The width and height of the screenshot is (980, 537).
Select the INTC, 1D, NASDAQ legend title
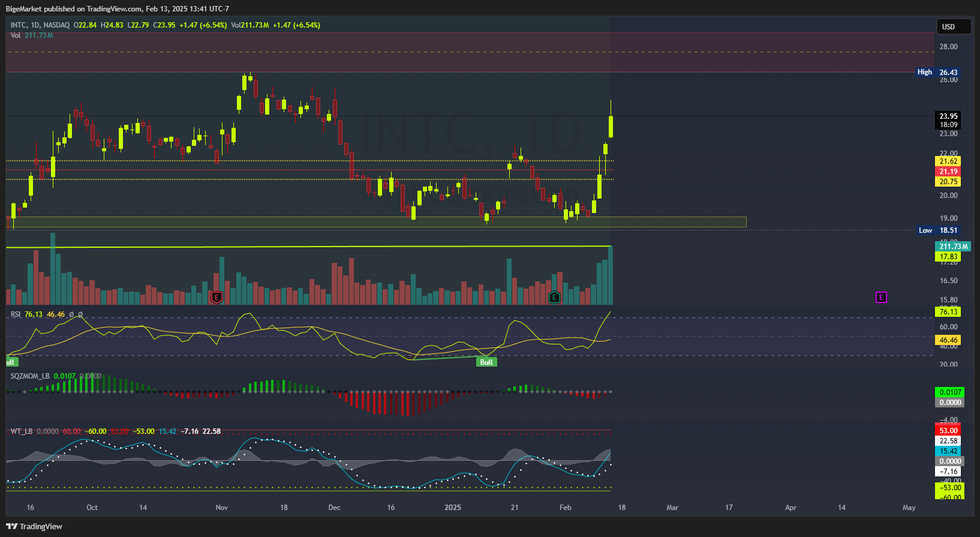click(x=40, y=25)
